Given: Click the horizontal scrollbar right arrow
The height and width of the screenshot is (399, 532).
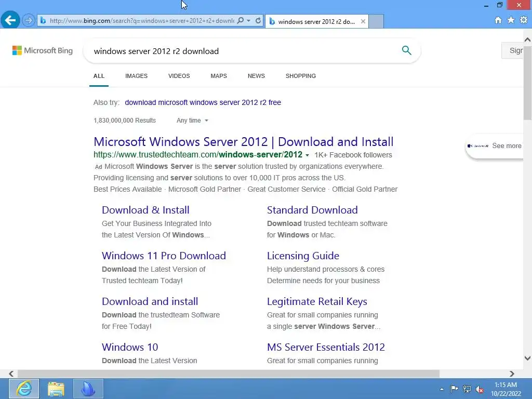Looking at the screenshot, I should click(512, 374).
